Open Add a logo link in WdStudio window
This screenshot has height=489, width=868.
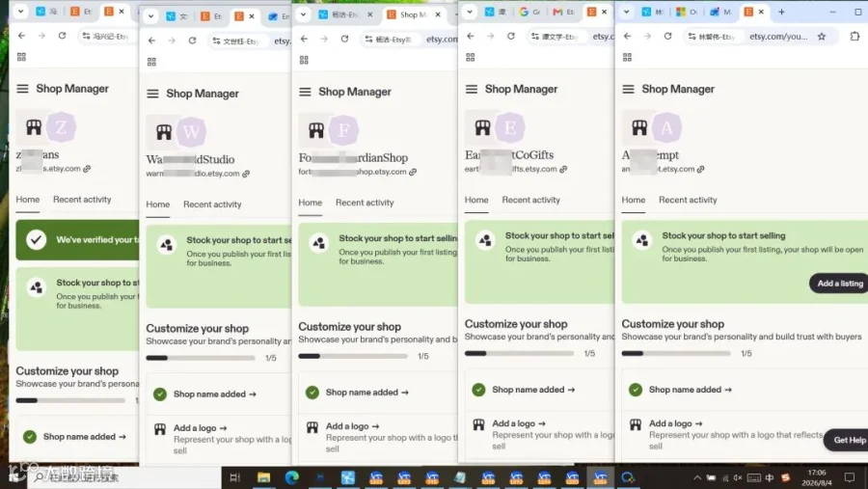[200, 428]
